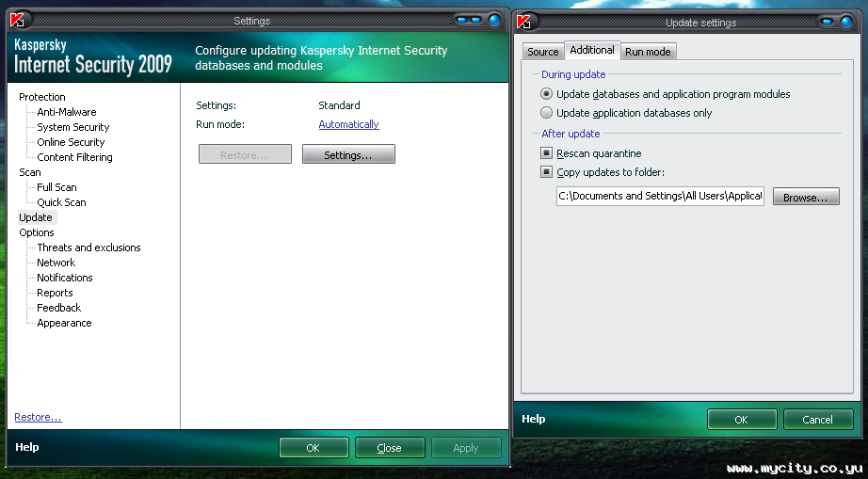The image size is (868, 479).
Task: Select Protection in the settings tree
Action: coord(42,97)
